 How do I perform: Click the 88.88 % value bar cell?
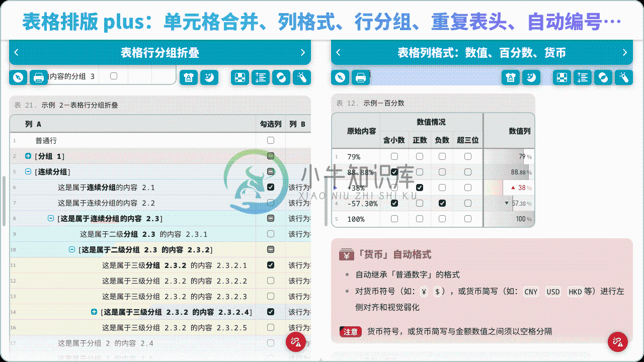509,172
